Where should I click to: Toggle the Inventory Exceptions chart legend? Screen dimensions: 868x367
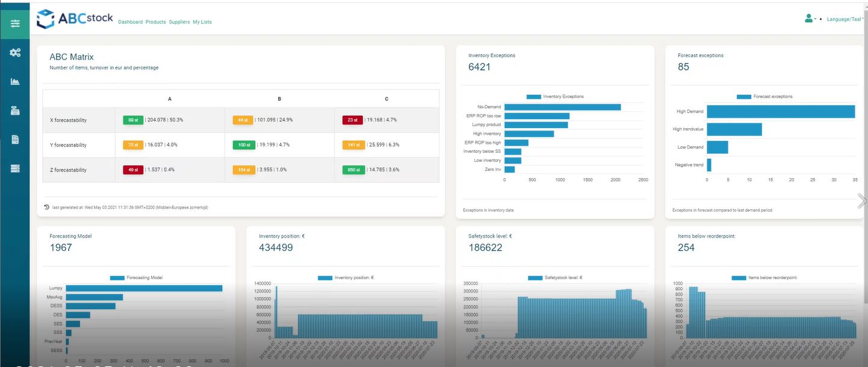pyautogui.click(x=554, y=96)
